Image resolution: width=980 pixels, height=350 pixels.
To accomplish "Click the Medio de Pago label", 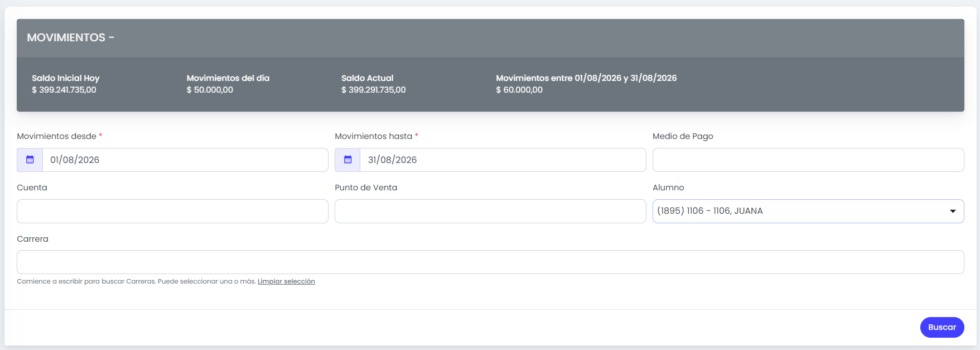I will [683, 136].
